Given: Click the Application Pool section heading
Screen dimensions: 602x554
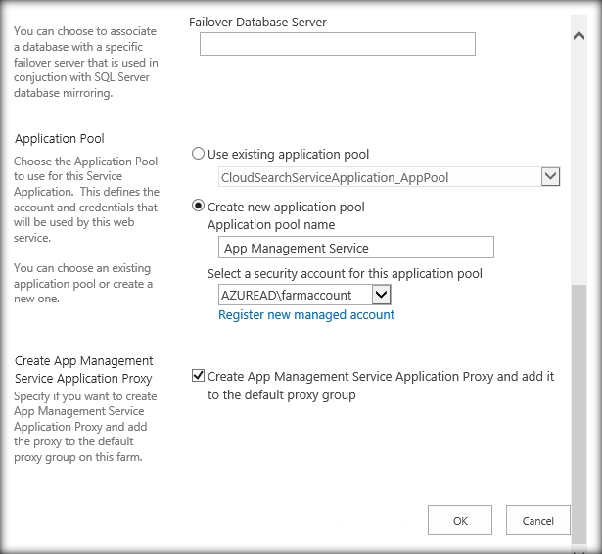Looking at the screenshot, I should (x=60, y=139).
